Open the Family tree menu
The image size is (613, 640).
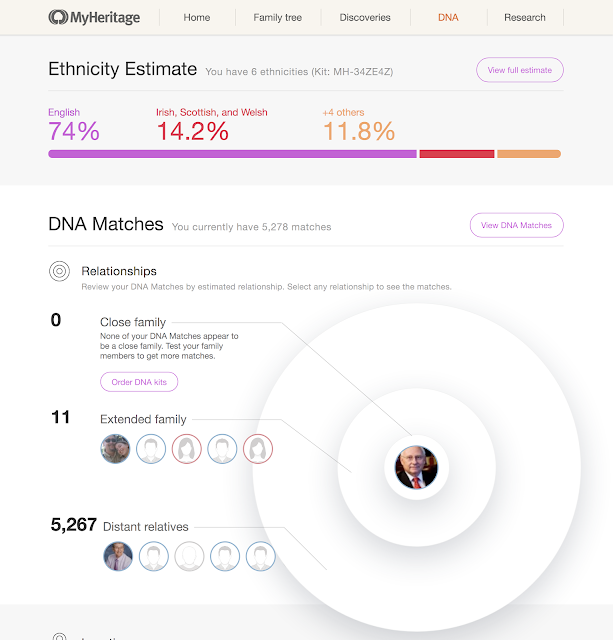coord(277,17)
